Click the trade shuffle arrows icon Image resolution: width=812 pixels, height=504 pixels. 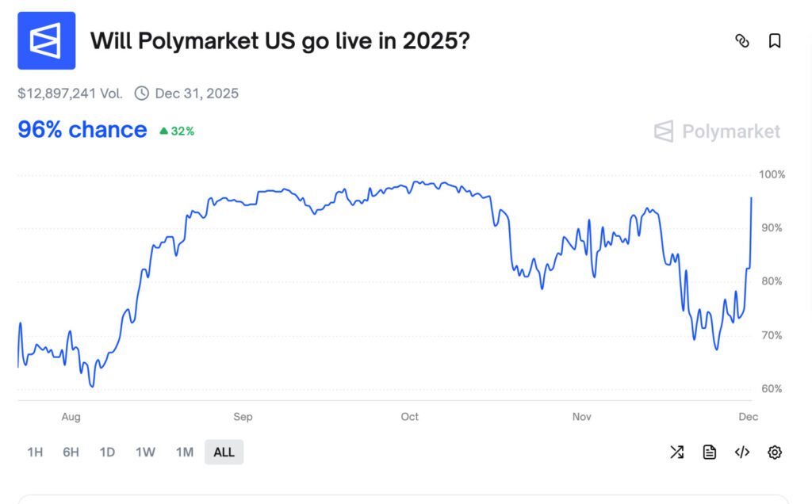[676, 452]
